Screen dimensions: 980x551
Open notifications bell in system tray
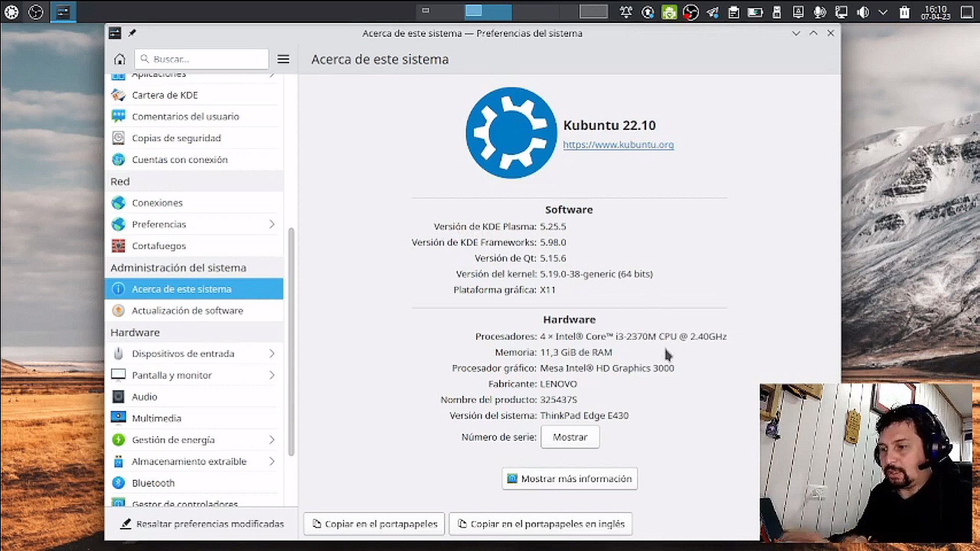click(x=626, y=12)
